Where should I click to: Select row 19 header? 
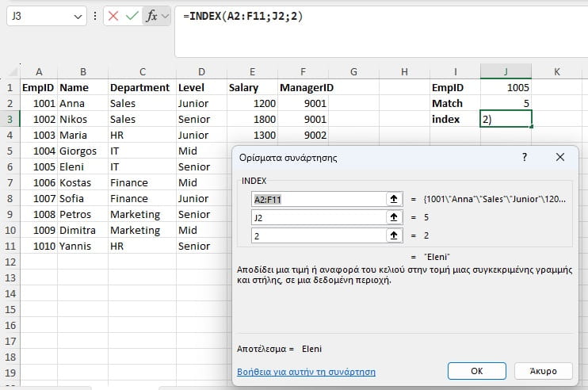click(x=10, y=373)
